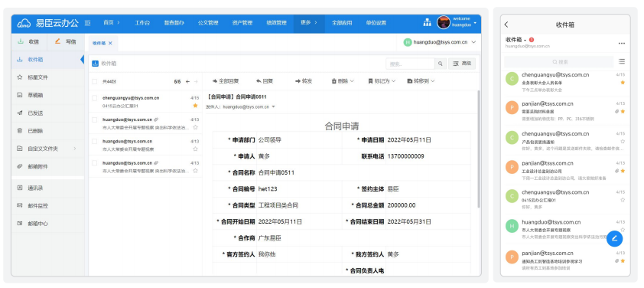Image resolution: width=644 pixels, height=288 pixels.
Task: Open mobile 收件箱 folder switcher dropdown
Action: coord(516,40)
